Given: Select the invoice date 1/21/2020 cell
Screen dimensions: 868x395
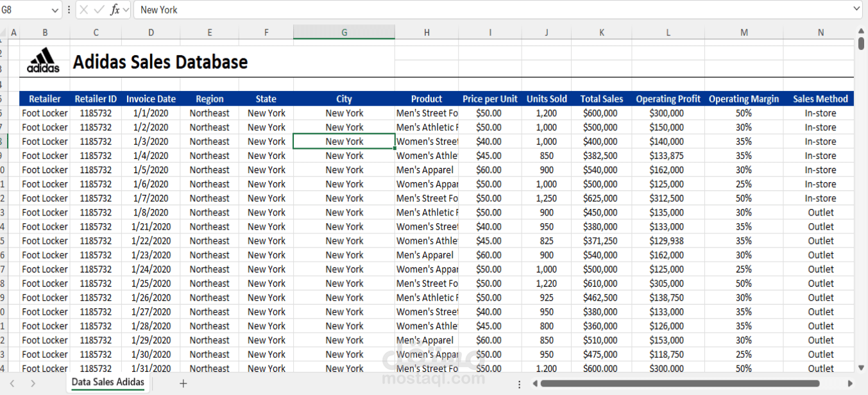Looking at the screenshot, I should coord(151,226).
